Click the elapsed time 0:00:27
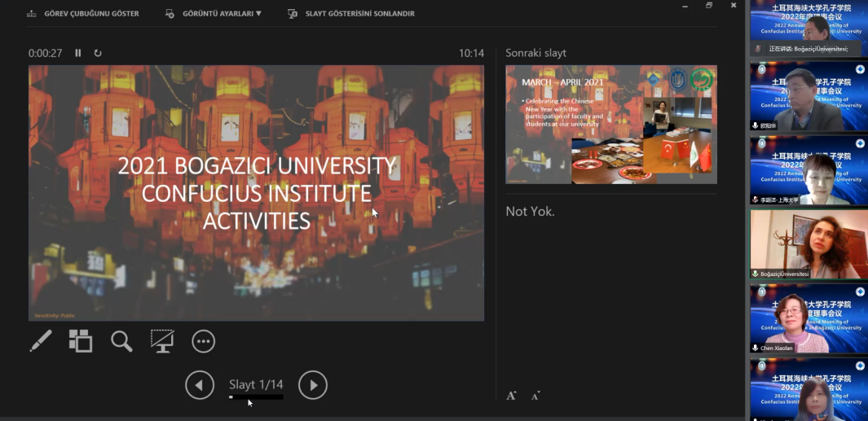This screenshot has height=421, width=868. 46,53
